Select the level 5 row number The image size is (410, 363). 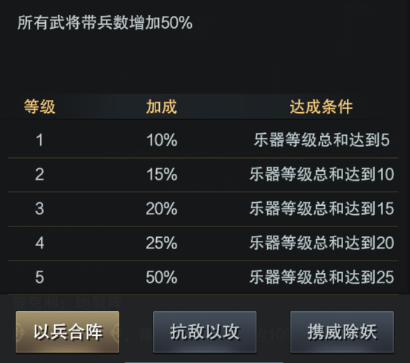tap(39, 277)
